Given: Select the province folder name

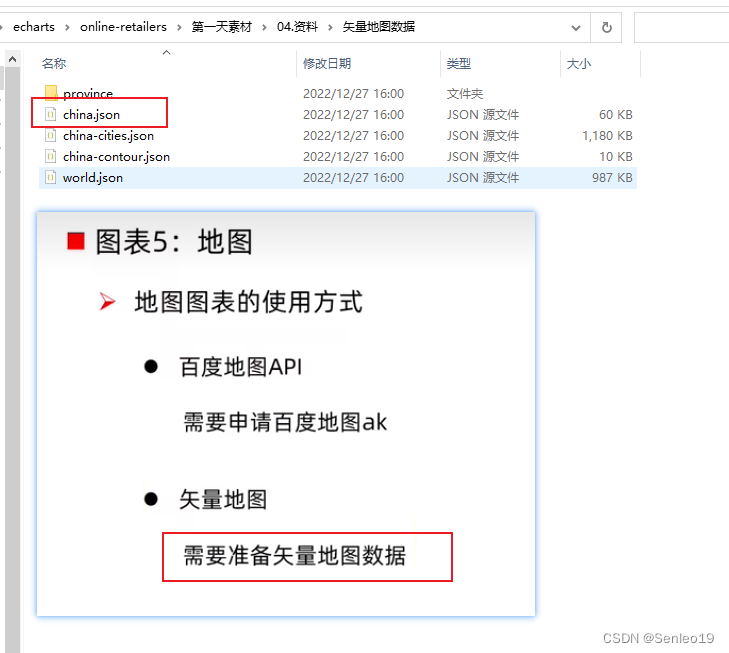Looking at the screenshot, I should [x=88, y=93].
